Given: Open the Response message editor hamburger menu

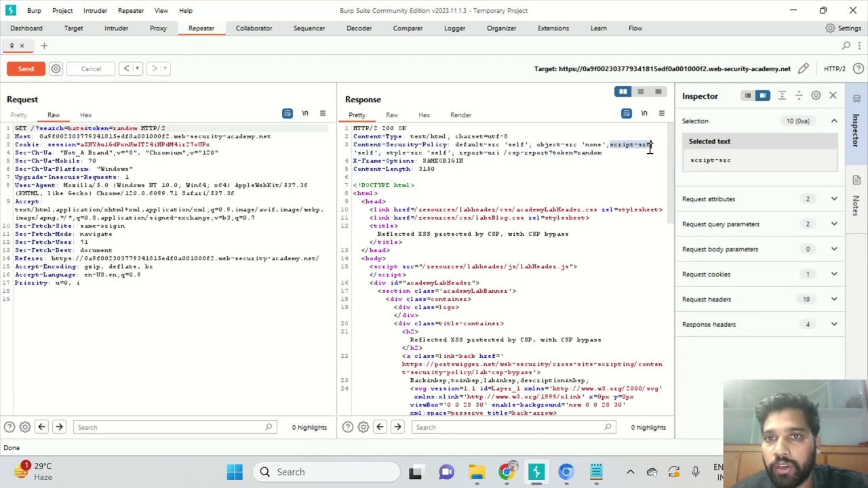Looking at the screenshot, I should [662, 113].
